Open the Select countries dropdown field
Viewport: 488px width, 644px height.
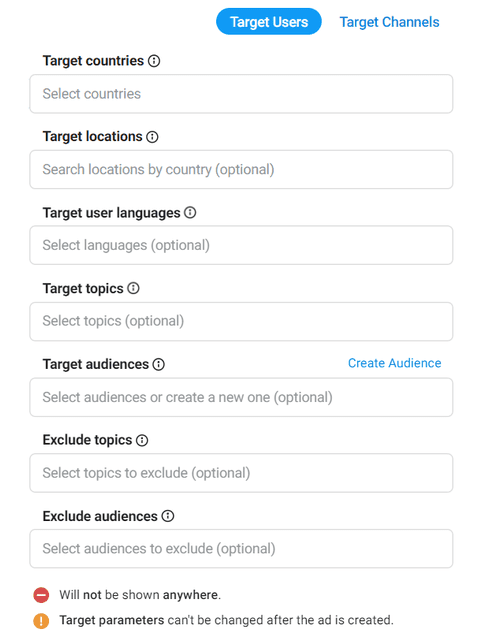pyautogui.click(x=241, y=94)
